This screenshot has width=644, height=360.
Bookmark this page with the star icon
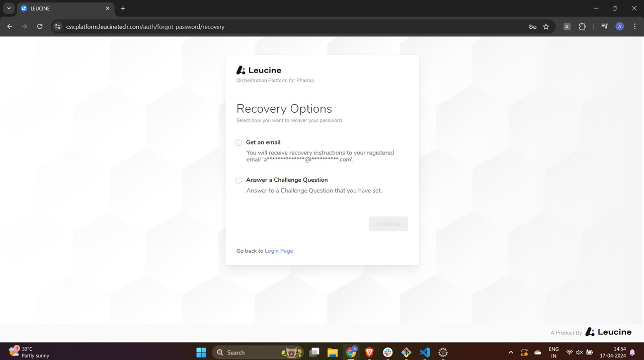click(546, 27)
